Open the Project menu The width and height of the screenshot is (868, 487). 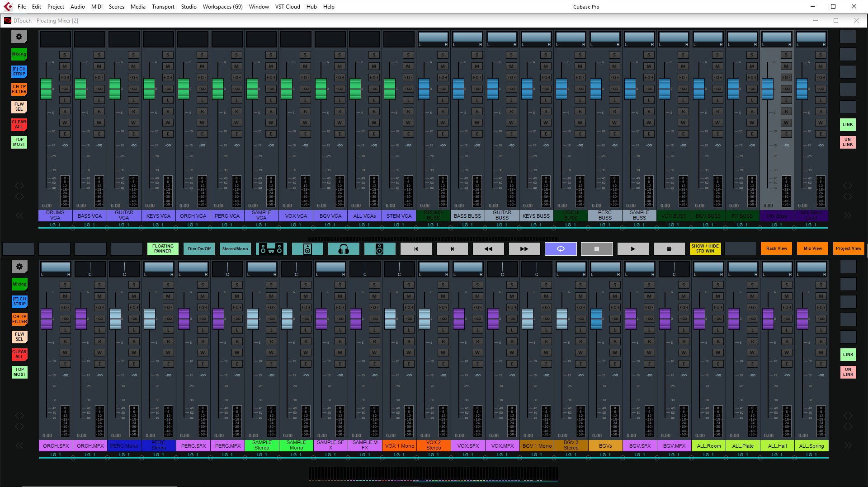tap(56, 6)
